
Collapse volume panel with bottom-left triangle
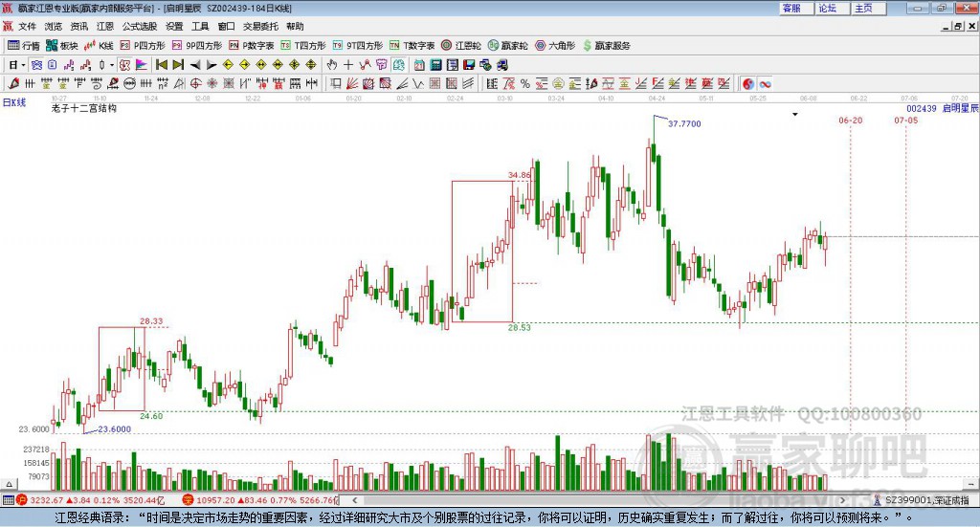pyautogui.click(x=9, y=484)
